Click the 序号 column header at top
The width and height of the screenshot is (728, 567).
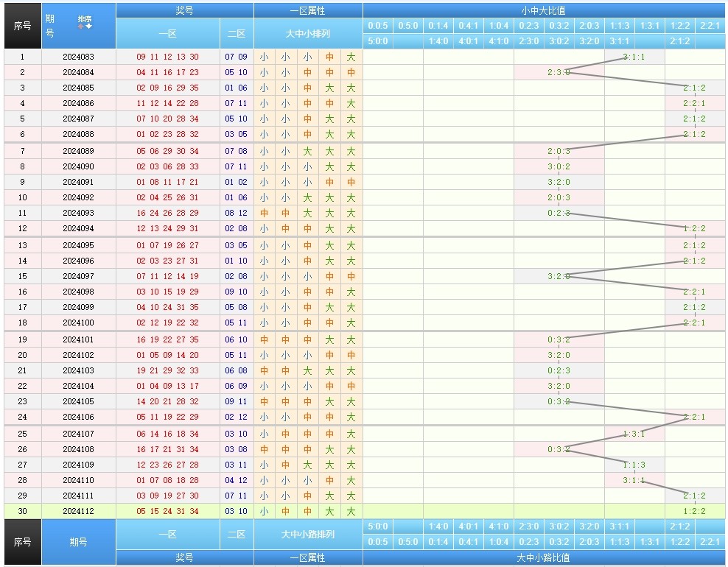[23, 26]
